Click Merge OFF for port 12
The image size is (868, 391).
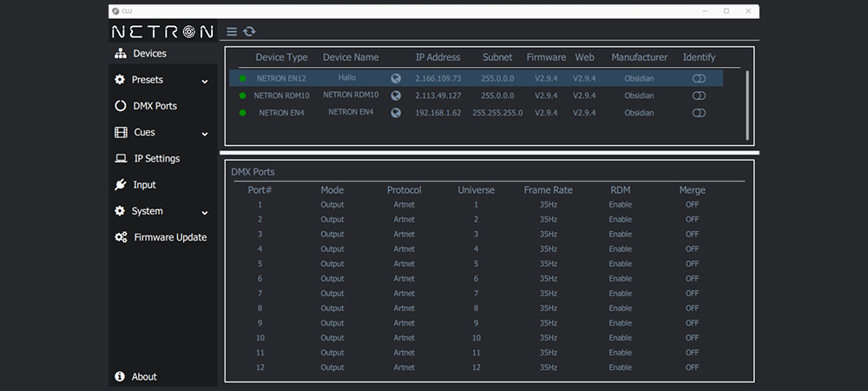pos(692,368)
